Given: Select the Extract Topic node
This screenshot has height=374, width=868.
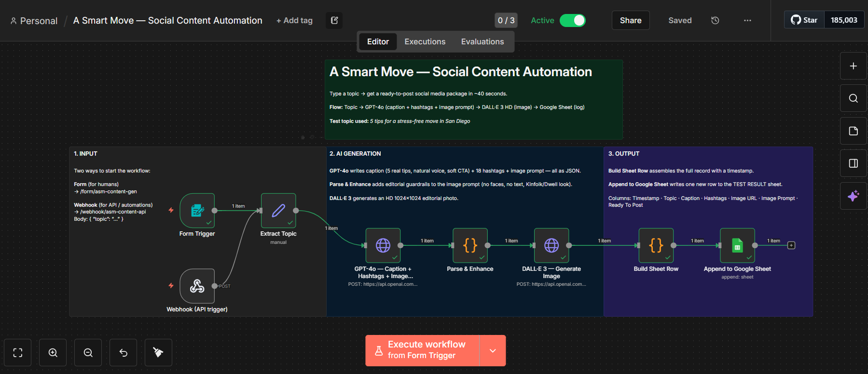Looking at the screenshot, I should point(278,211).
